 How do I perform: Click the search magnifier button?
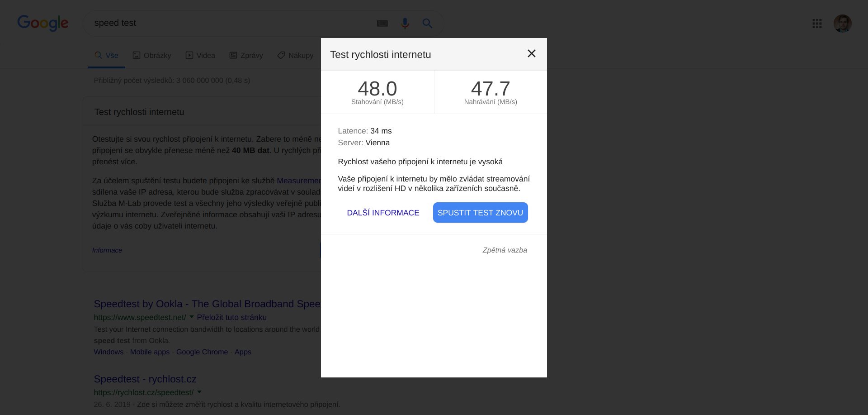pos(427,23)
